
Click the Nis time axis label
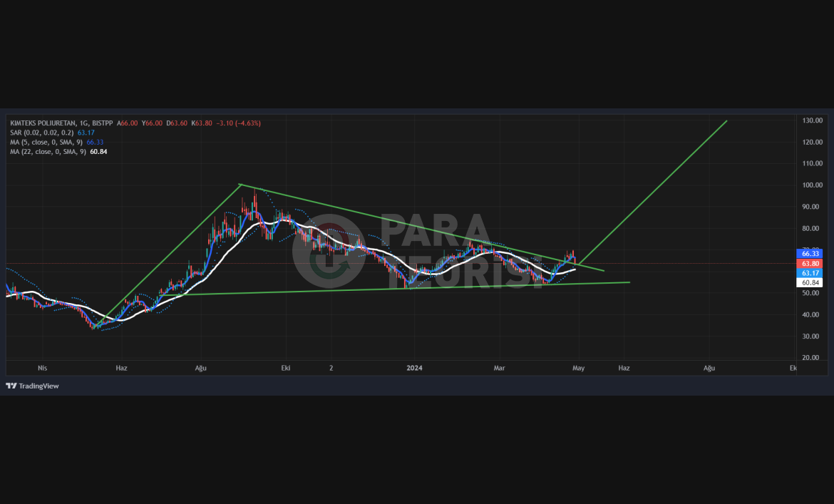(43, 368)
